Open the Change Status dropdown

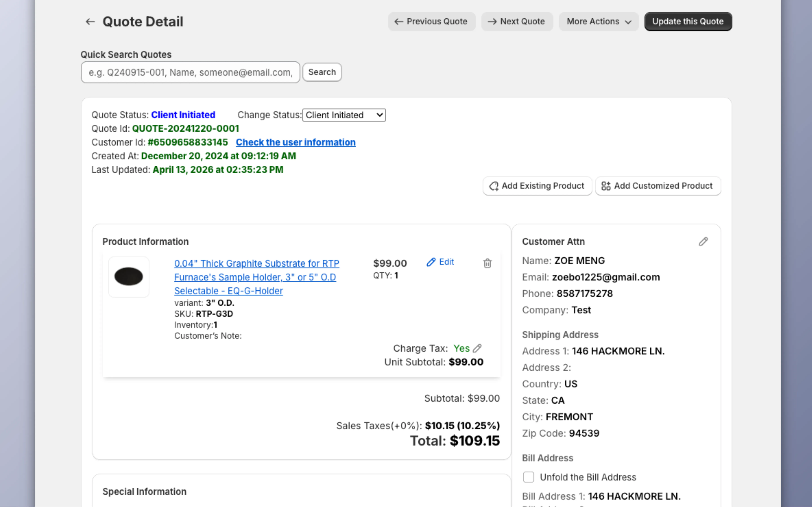point(344,115)
